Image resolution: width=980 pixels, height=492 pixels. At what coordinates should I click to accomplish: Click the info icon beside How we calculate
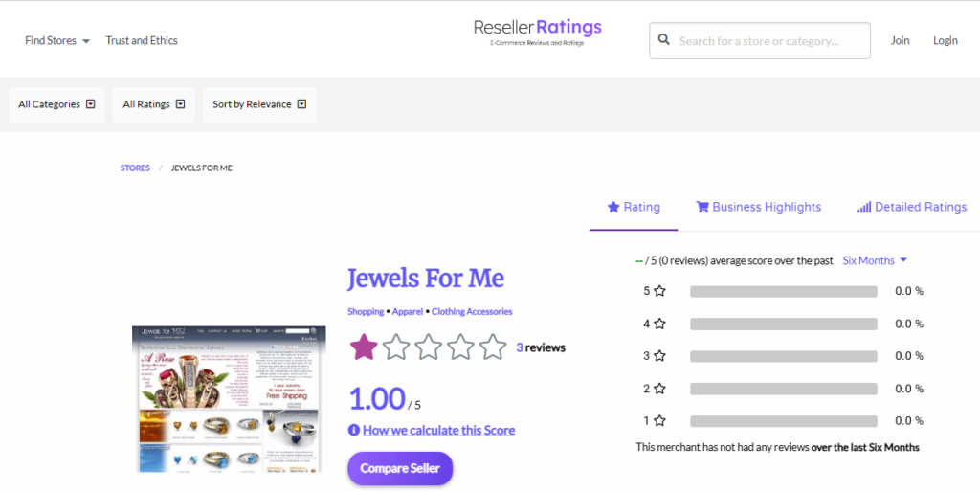(354, 431)
